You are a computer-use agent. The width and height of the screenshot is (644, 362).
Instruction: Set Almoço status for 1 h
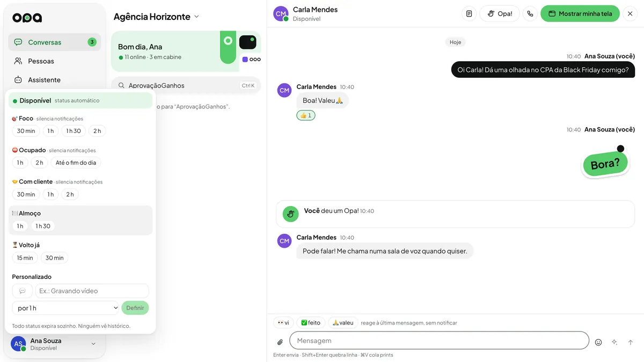coord(20,226)
